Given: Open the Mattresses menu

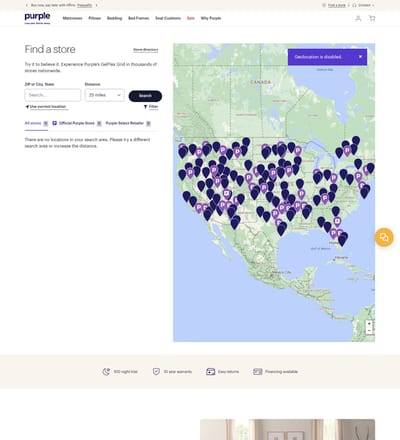Looking at the screenshot, I should [x=72, y=18].
